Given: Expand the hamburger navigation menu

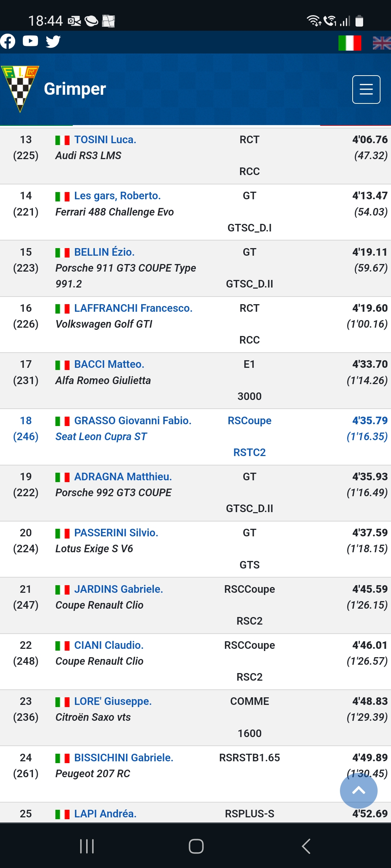Looking at the screenshot, I should [366, 89].
